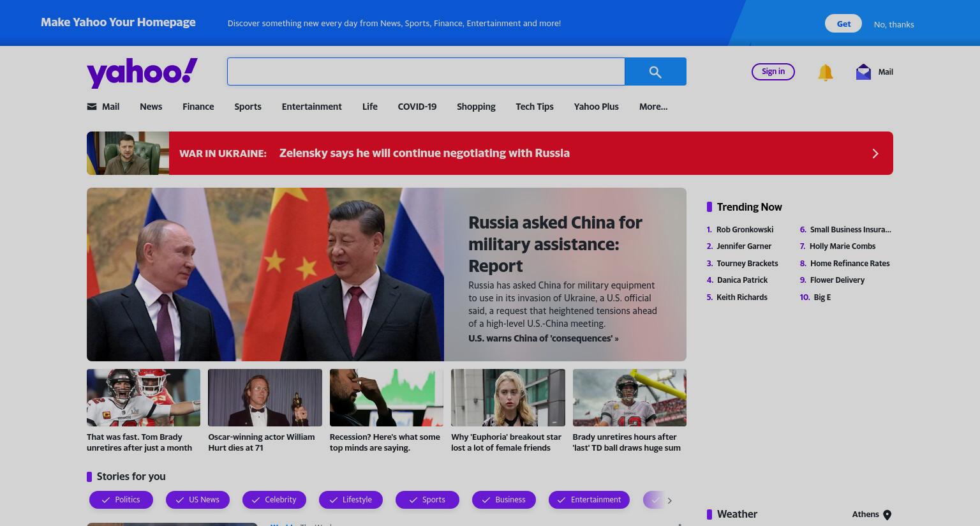Click the arrow on the Ukraine banner
980x526 pixels.
point(875,153)
